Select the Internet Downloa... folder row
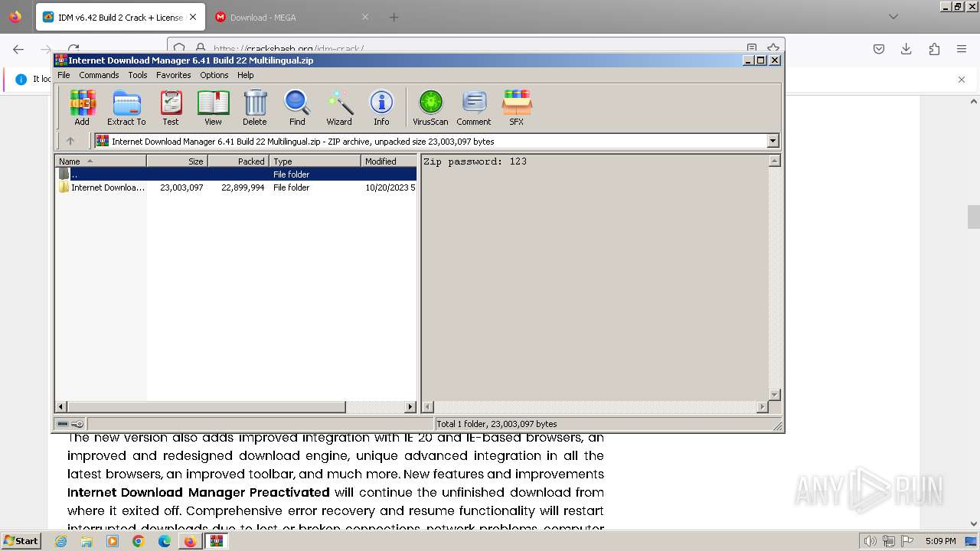 (236, 187)
